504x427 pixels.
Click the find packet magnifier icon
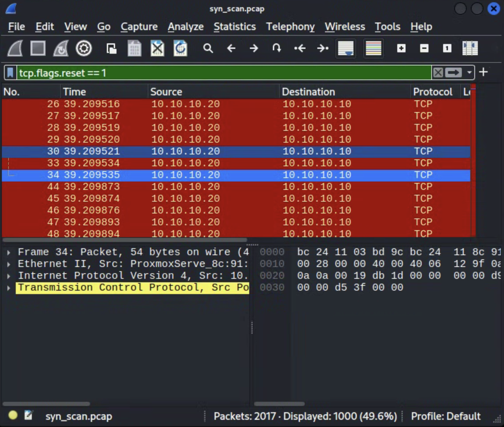208,49
